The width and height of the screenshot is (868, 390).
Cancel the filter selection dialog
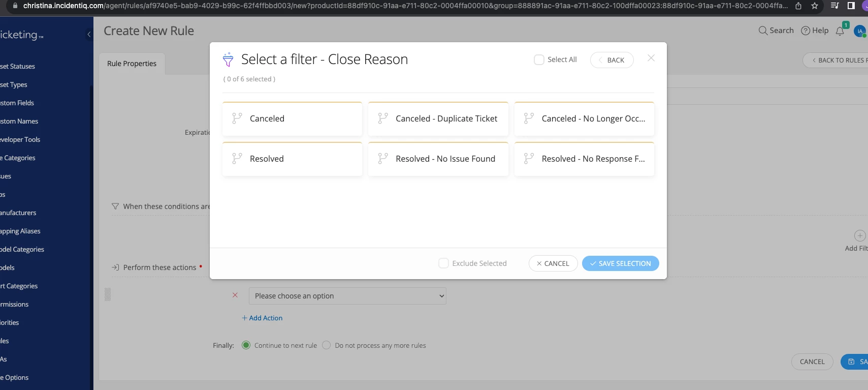click(x=553, y=263)
